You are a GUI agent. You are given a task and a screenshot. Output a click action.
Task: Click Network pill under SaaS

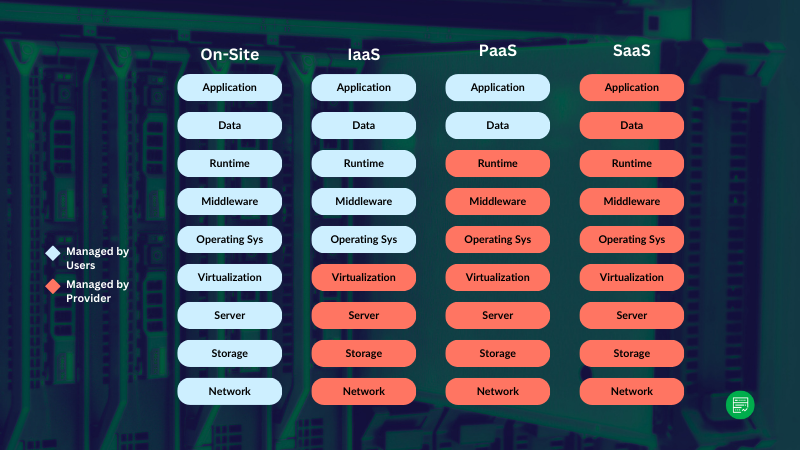tap(632, 391)
